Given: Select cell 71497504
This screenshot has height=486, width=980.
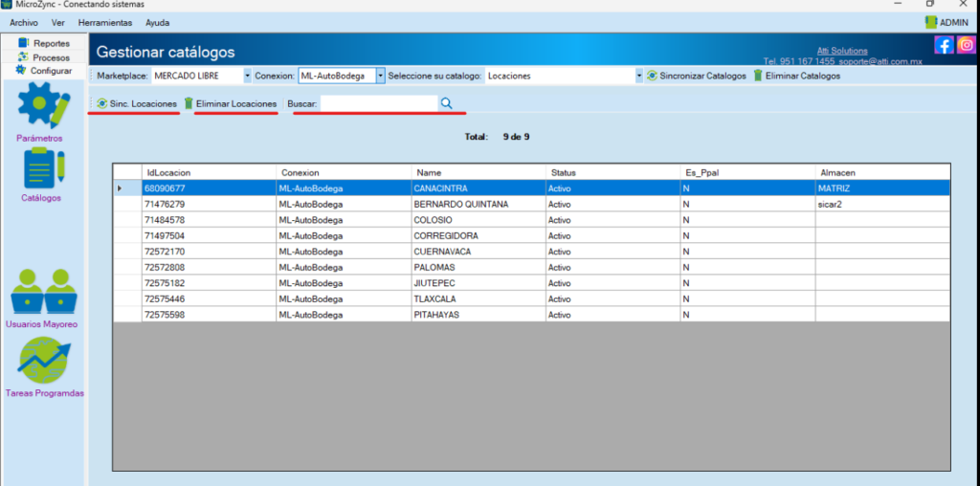Looking at the screenshot, I should click(x=209, y=235).
